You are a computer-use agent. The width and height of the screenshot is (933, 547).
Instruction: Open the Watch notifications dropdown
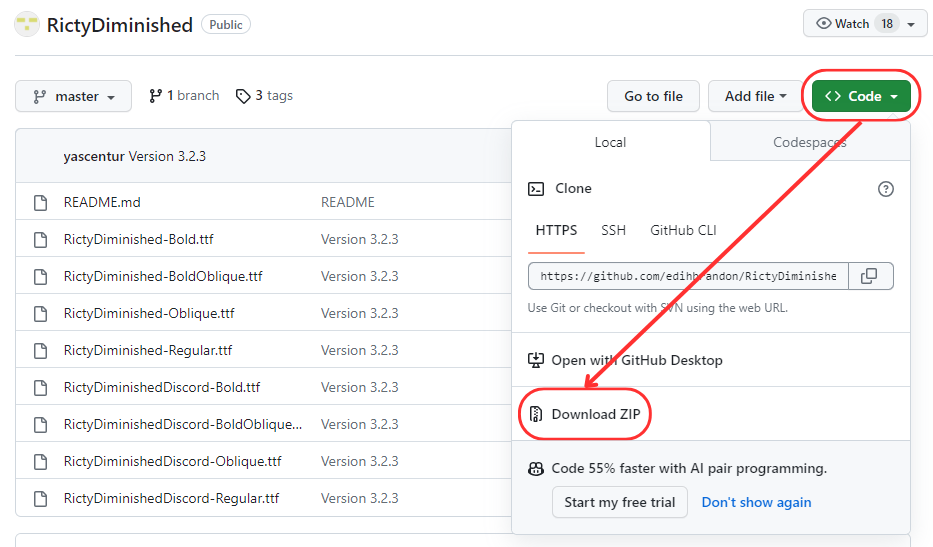(x=865, y=23)
